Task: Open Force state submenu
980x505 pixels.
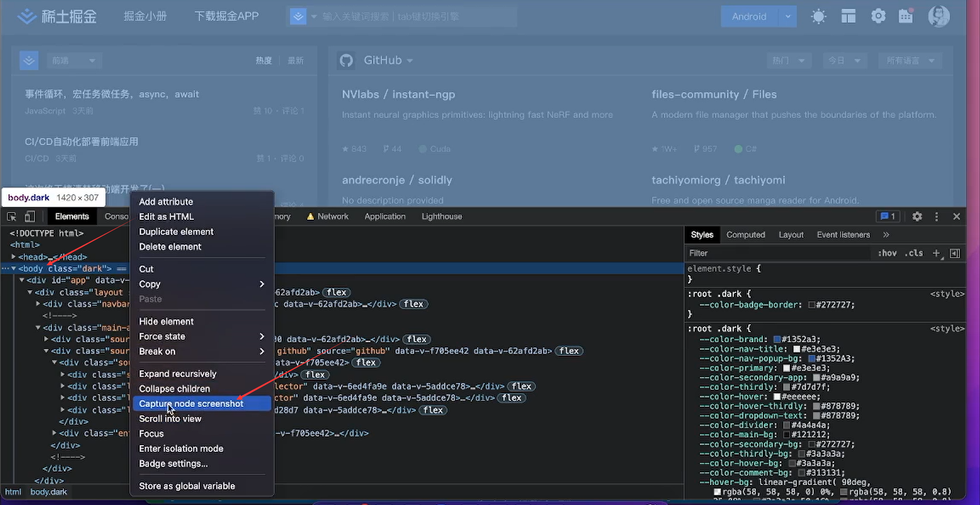Action: pos(202,336)
